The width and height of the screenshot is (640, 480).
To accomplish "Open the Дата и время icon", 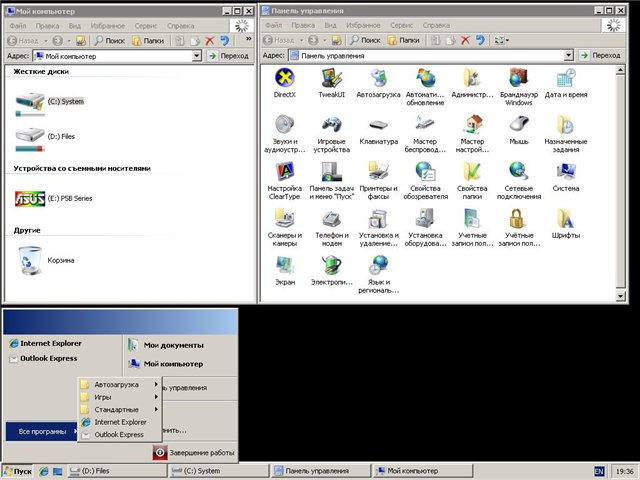I will click(565, 80).
